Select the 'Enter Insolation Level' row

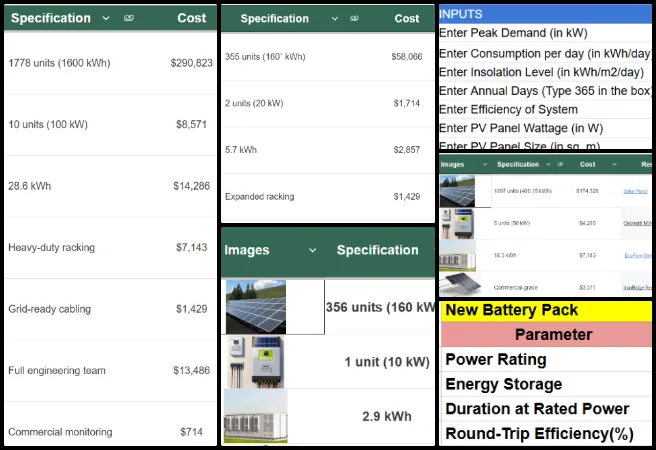tap(545, 72)
